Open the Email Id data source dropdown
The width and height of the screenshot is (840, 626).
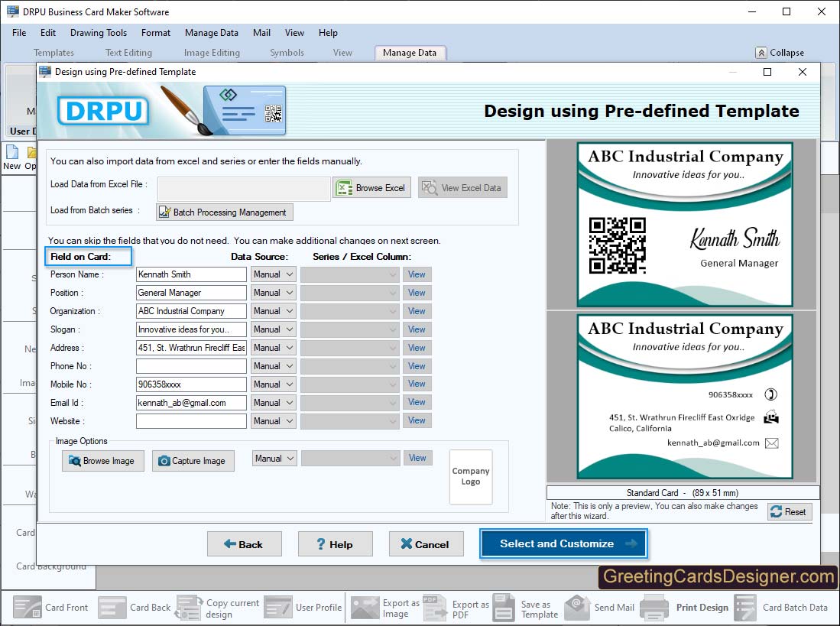pyautogui.click(x=273, y=403)
